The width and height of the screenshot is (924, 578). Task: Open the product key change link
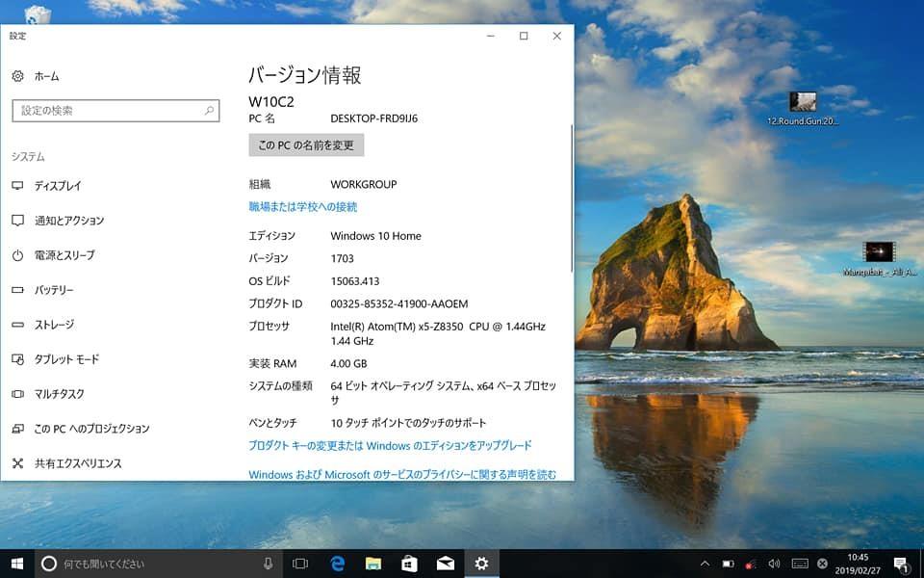tap(390, 446)
